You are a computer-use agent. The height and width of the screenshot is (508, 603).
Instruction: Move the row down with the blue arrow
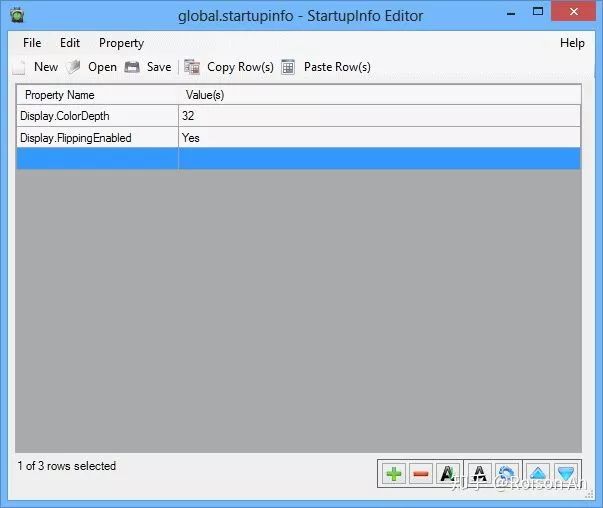[565, 474]
